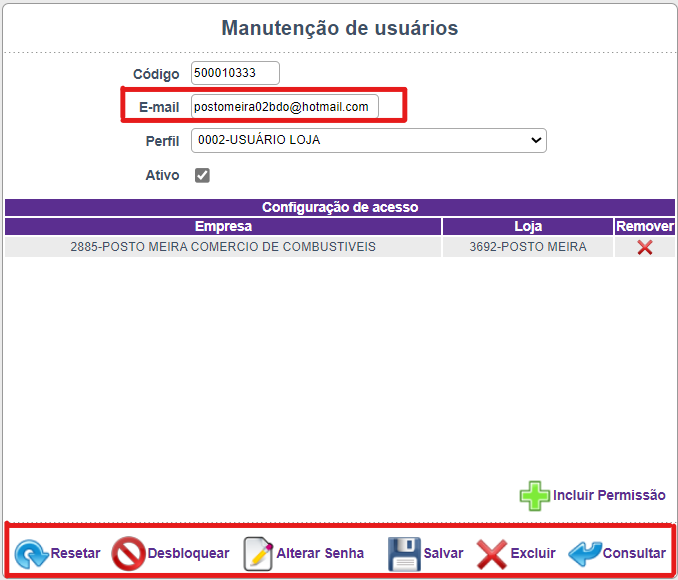Remove the 3692-POSTO MEIRA access row
The width and height of the screenshot is (678, 580).
(645, 247)
